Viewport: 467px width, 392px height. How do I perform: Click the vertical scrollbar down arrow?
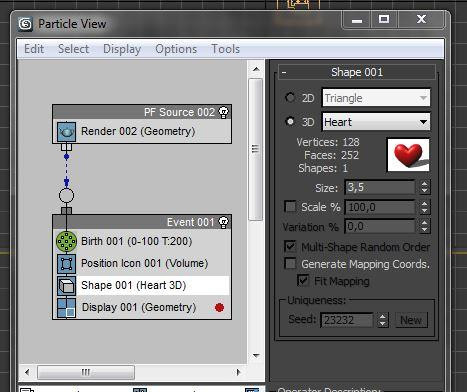[256, 356]
